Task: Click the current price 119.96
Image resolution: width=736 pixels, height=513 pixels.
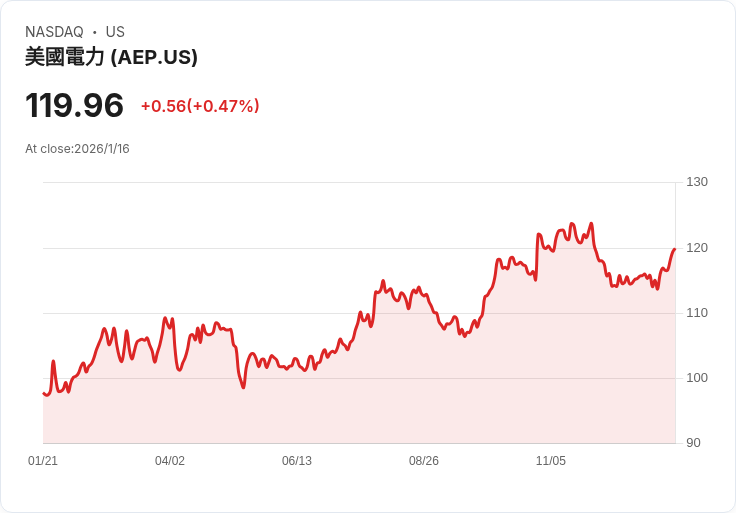Action: [x=75, y=106]
